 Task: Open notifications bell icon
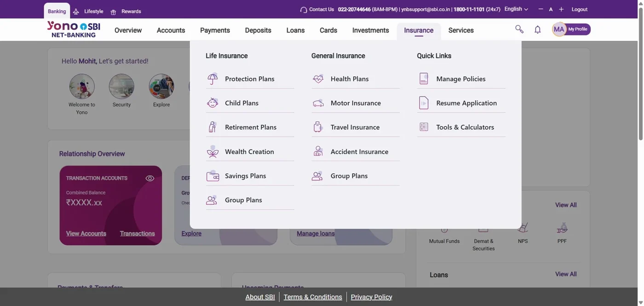(537, 30)
